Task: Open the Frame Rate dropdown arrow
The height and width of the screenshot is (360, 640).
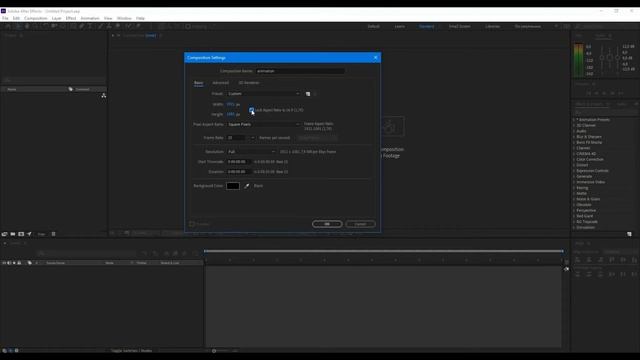Action: (x=253, y=138)
